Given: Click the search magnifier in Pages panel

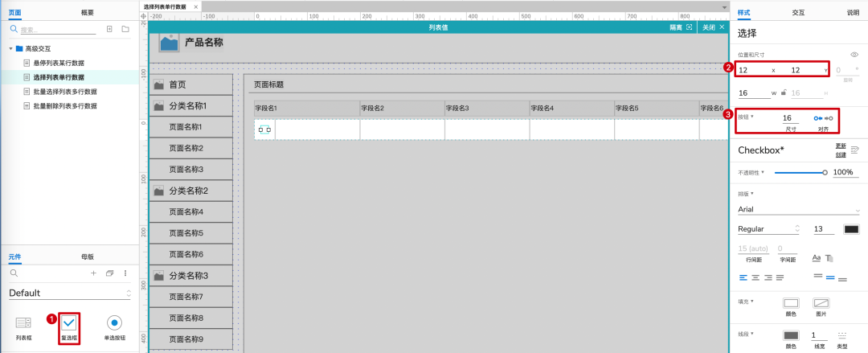Looking at the screenshot, I should point(14,30).
